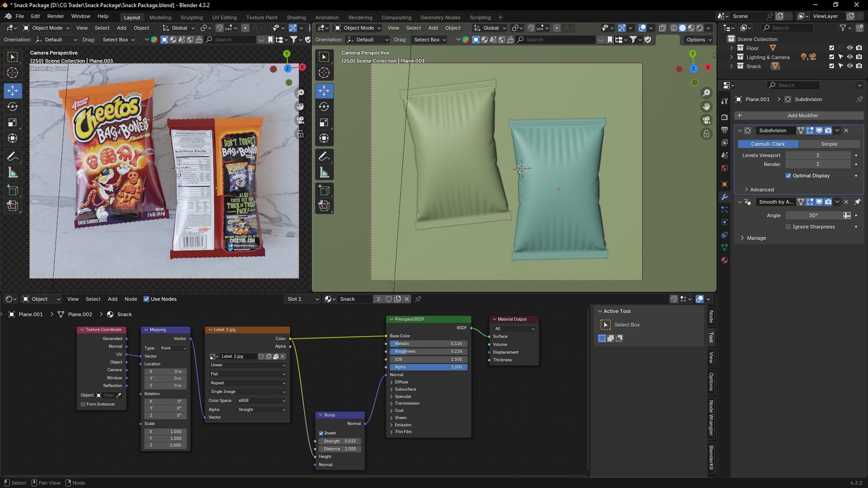Open Slot 1 material slot dropdown

tap(302, 299)
